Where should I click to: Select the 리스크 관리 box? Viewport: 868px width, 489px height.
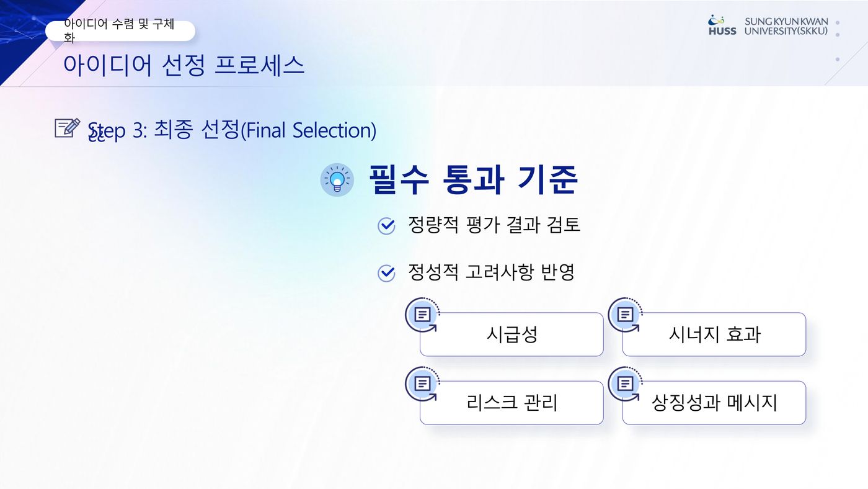[511, 403]
